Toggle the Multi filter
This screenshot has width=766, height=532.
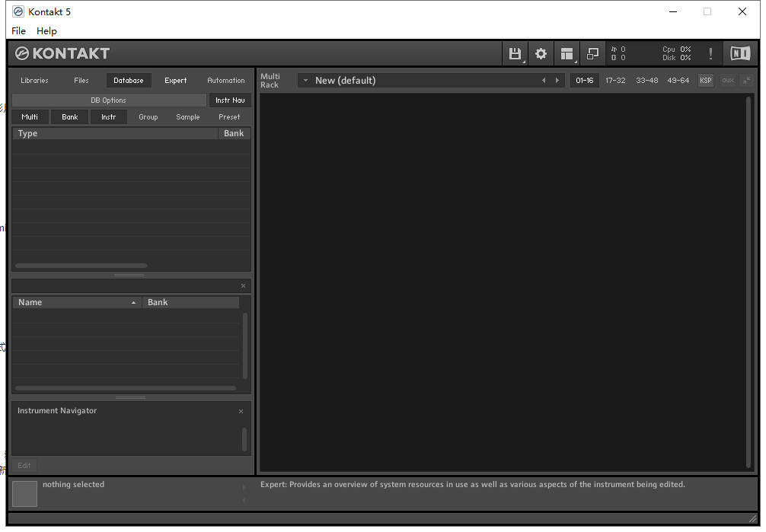pyautogui.click(x=30, y=117)
